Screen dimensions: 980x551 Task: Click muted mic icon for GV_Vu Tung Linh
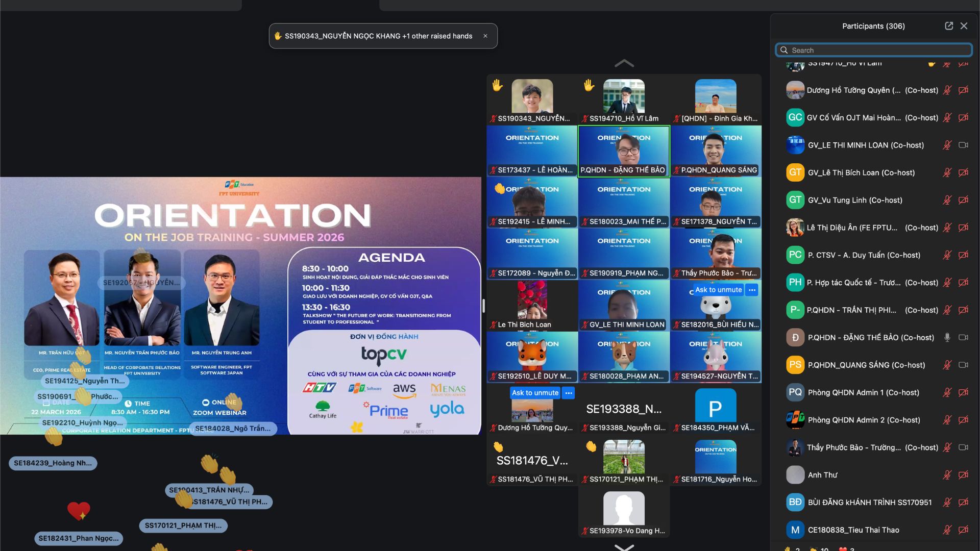click(947, 200)
